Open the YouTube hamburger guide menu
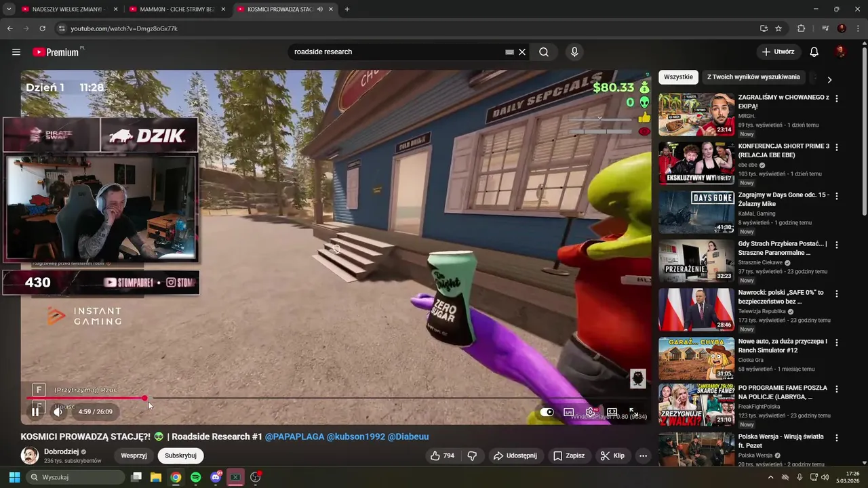 tap(16, 52)
